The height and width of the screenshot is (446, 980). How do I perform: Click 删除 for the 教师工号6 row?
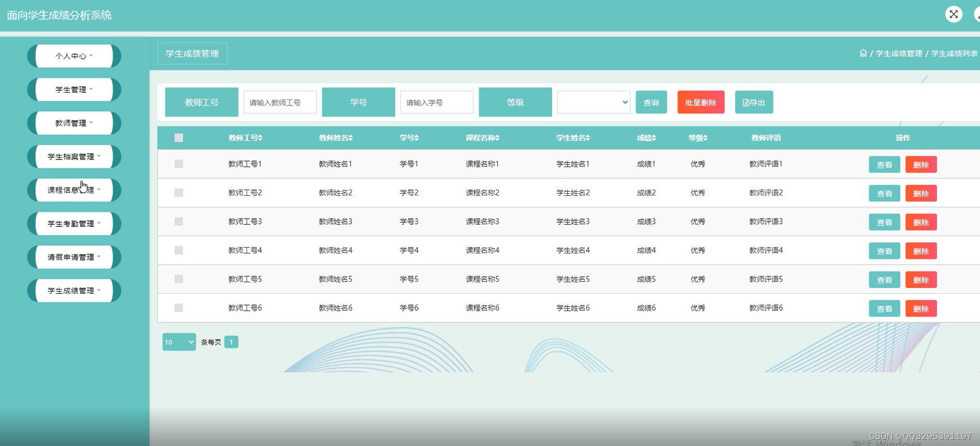point(921,309)
